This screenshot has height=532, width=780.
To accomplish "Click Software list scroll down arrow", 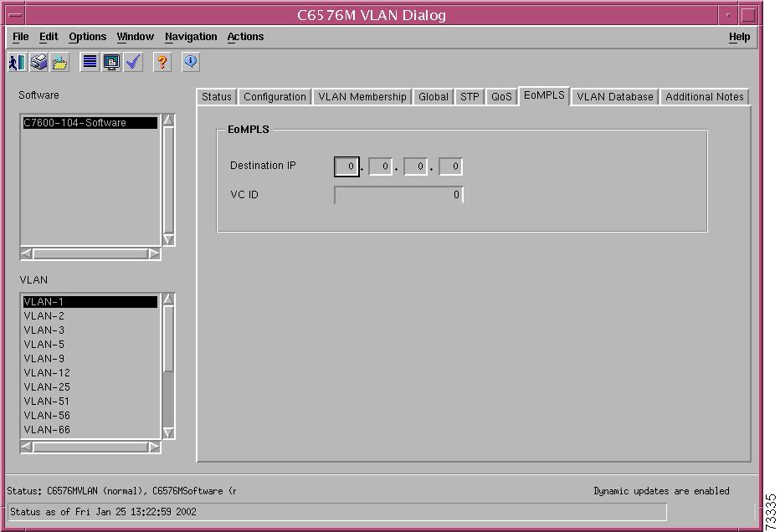I will [168, 239].
